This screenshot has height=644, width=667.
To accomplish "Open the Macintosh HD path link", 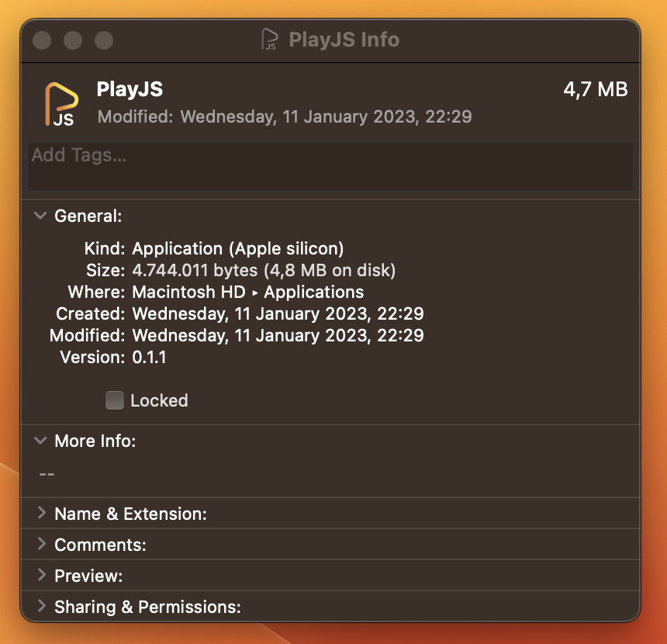I will click(185, 292).
